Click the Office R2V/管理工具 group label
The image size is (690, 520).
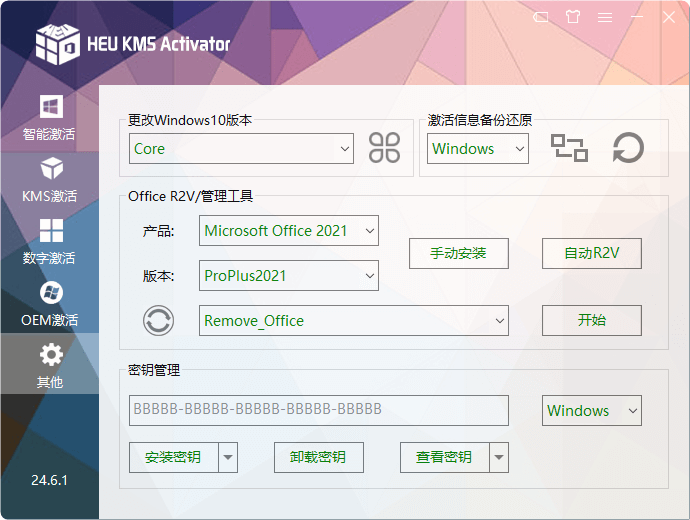click(x=190, y=196)
